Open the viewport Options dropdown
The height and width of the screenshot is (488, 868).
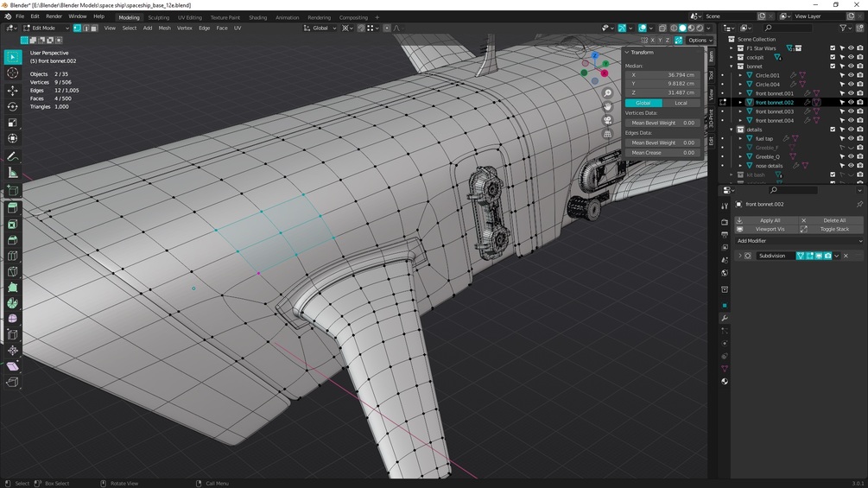point(700,40)
